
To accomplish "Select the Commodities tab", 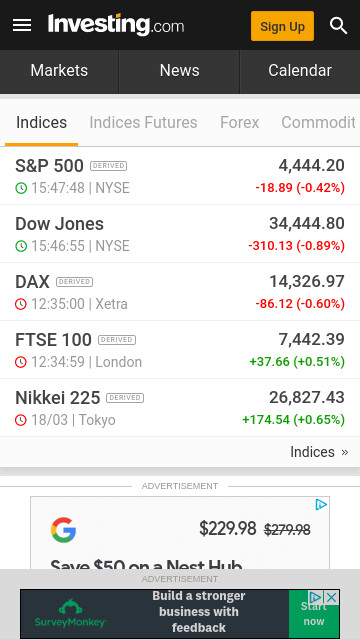I will coord(318,122).
